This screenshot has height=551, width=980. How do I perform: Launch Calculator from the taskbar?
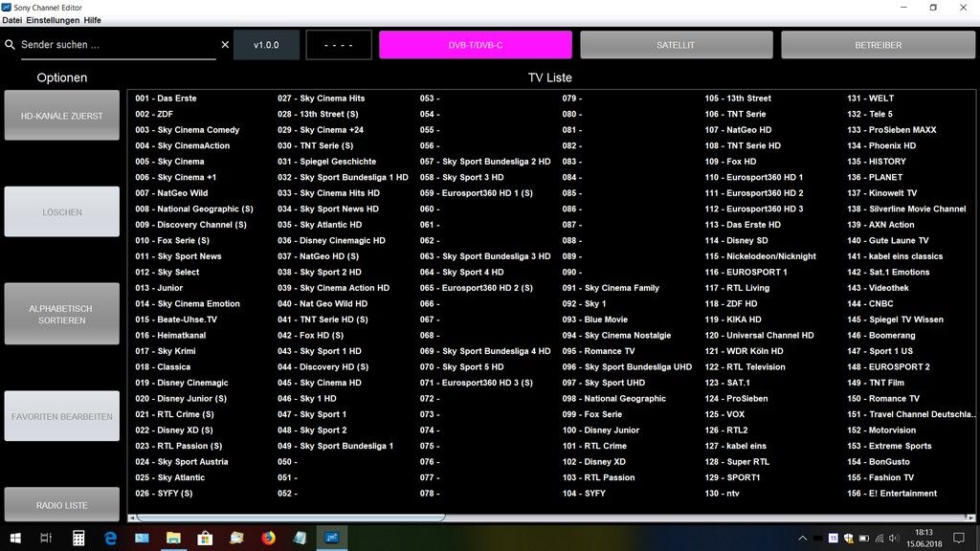(78, 538)
